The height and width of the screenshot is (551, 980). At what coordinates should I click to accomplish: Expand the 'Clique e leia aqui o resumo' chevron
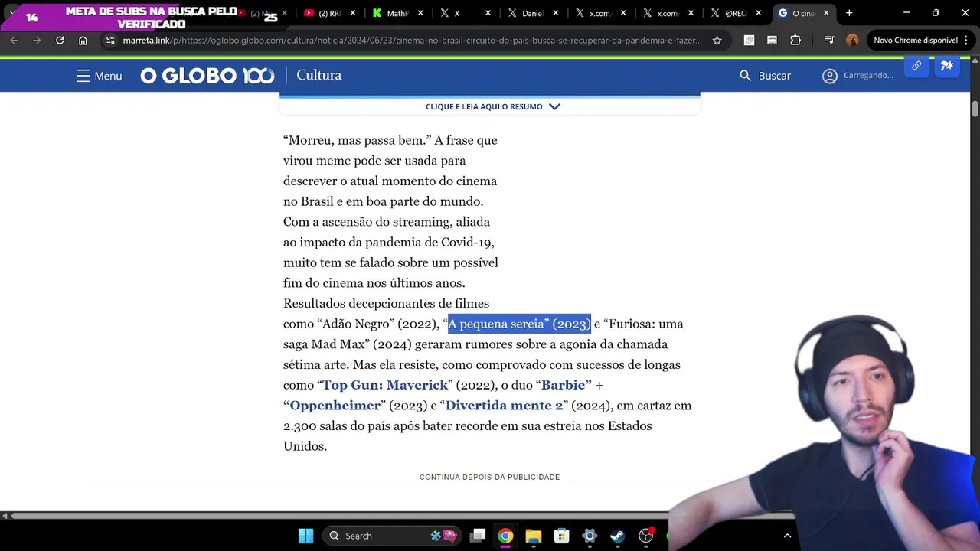tap(555, 106)
